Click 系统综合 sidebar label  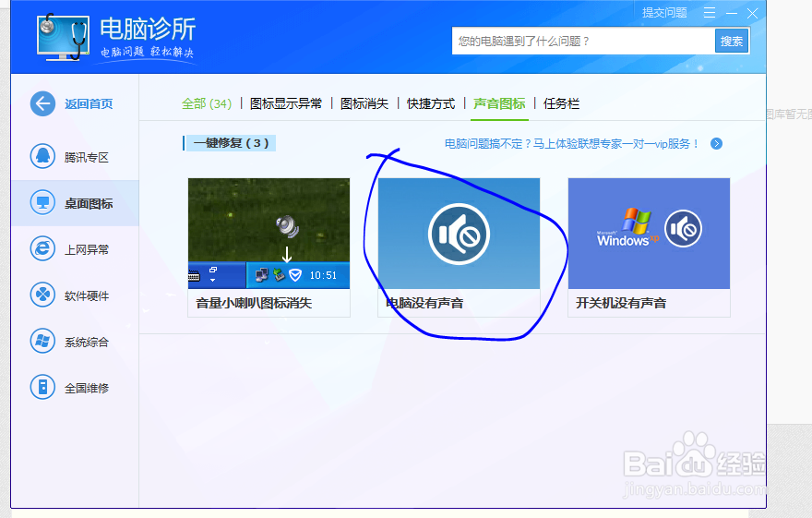point(87,343)
